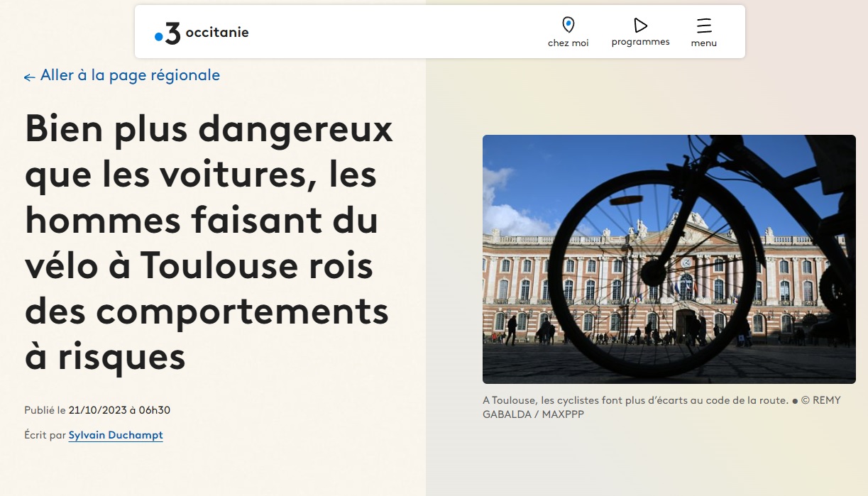This screenshot has height=496, width=868.
Task: Click the "Écrit par" text
Action: coord(45,435)
